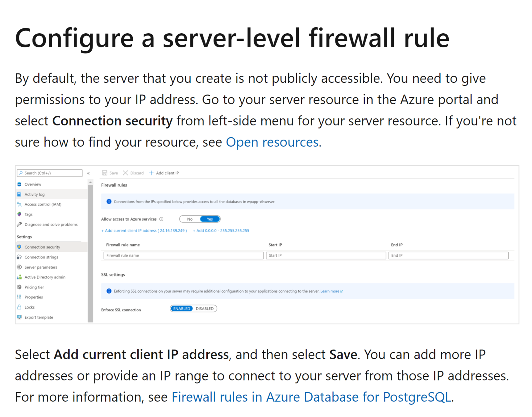Click the Connection strings icon
The width and height of the screenshot is (532, 417).
tap(19, 257)
